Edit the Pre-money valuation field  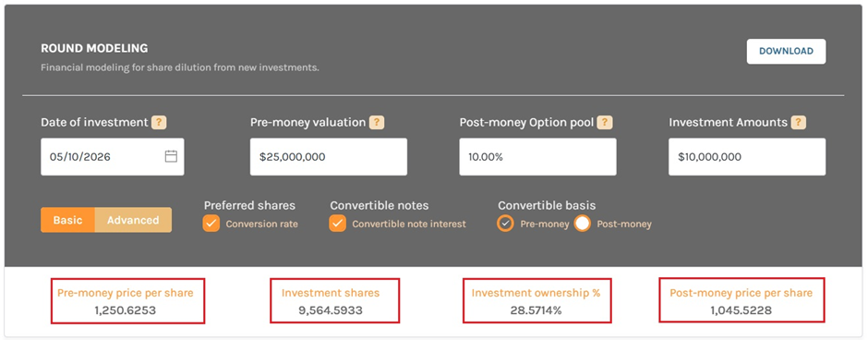pyautogui.click(x=328, y=157)
